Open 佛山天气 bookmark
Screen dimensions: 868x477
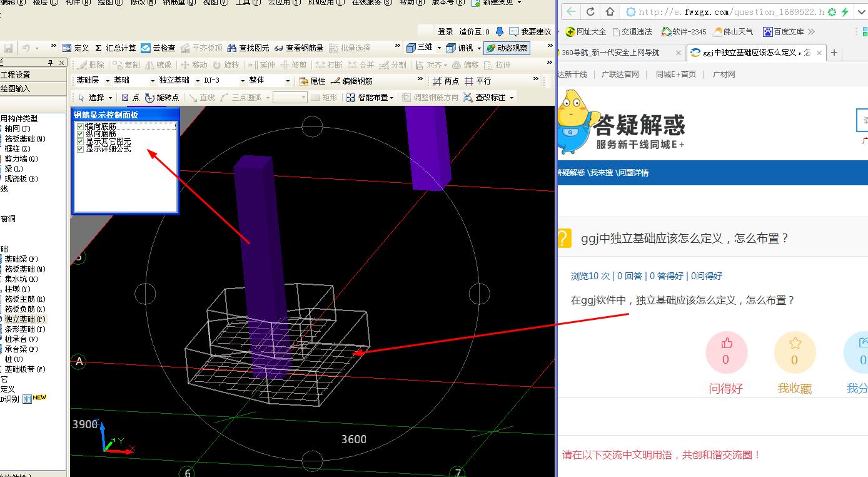[733, 31]
